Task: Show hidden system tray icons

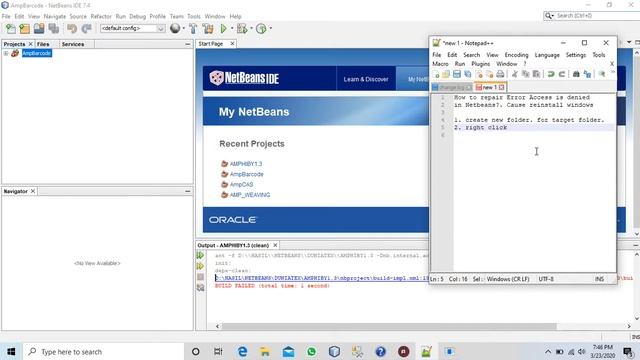Action: point(548,352)
